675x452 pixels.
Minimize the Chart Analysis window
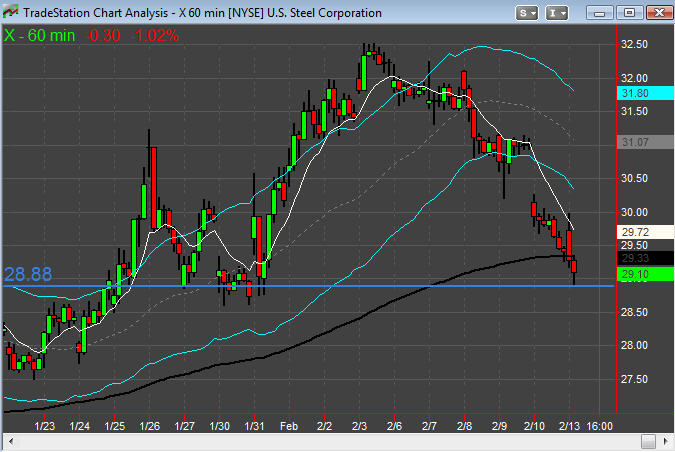click(600, 13)
